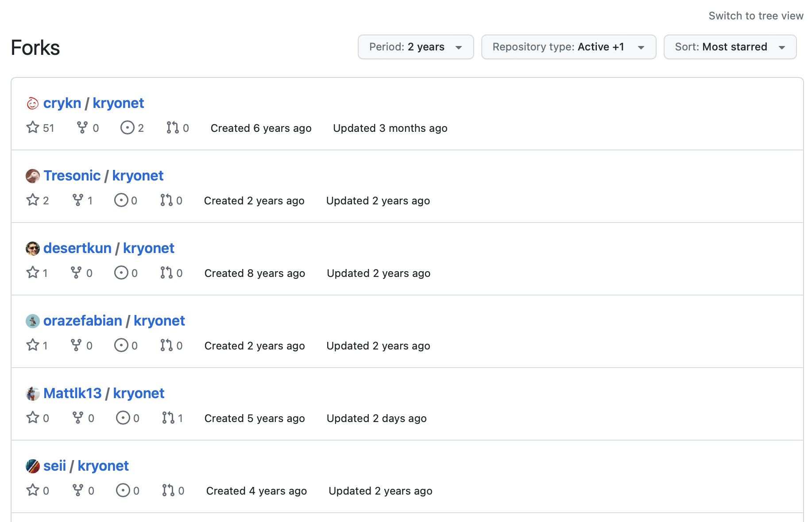
Task: Open the Sort by Most starred dropdown
Action: (x=730, y=47)
